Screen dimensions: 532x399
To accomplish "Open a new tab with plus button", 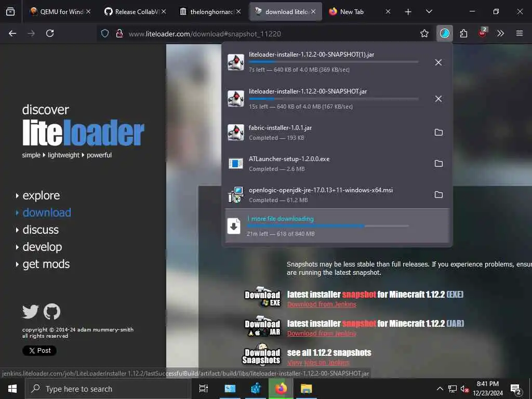I will [408, 12].
